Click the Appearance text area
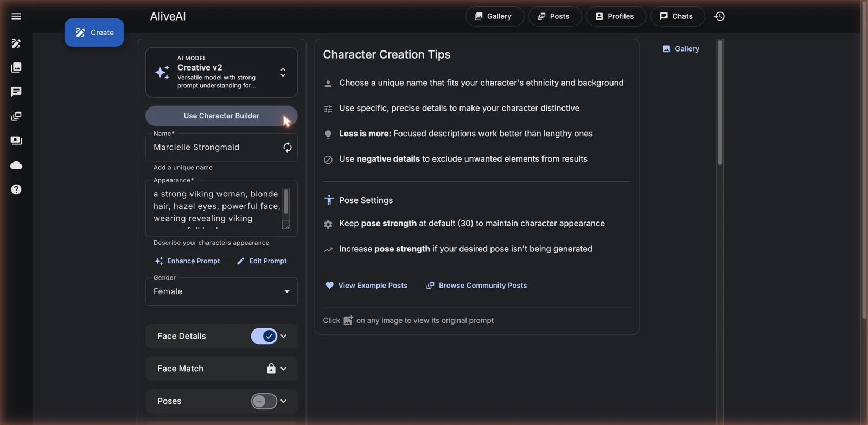 (216, 208)
